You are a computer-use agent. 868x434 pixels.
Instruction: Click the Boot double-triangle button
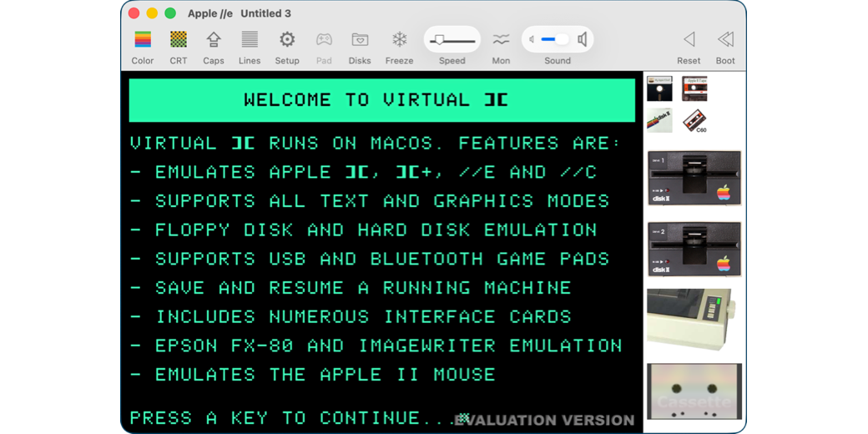coord(725,39)
